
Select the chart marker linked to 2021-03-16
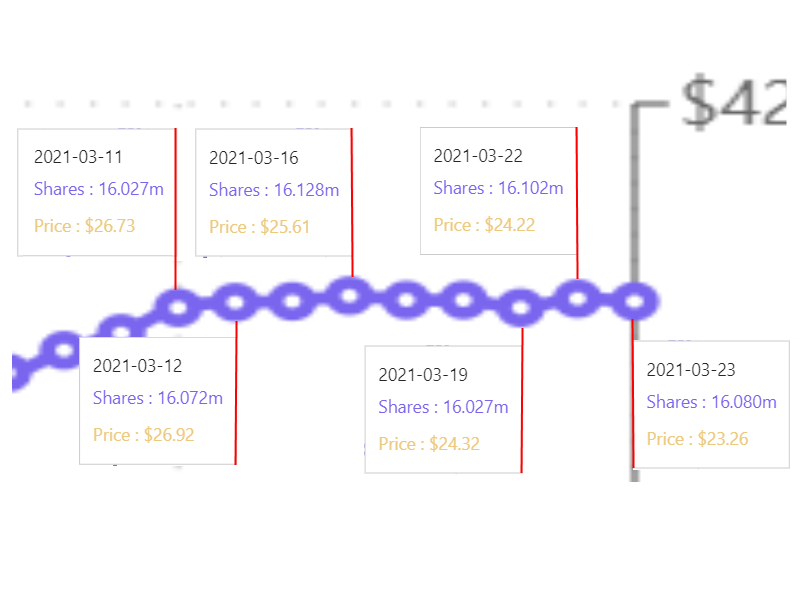tap(350, 295)
